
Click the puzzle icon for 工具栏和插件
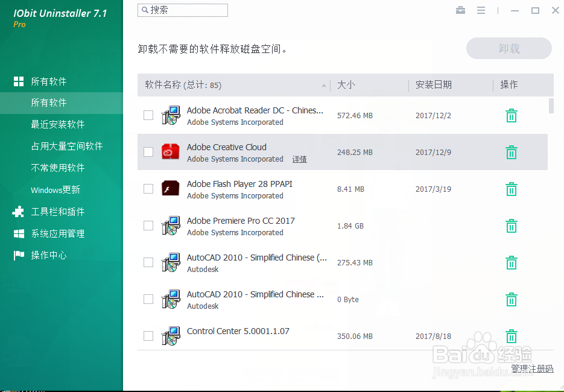pos(18,212)
